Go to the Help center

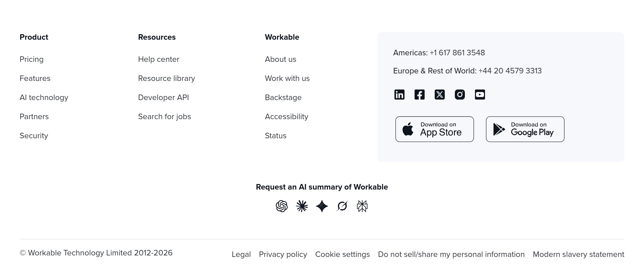[x=158, y=59]
